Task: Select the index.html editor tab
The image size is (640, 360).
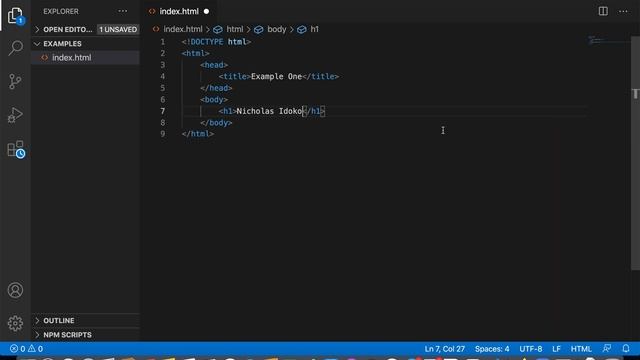Action: pyautogui.click(x=179, y=11)
